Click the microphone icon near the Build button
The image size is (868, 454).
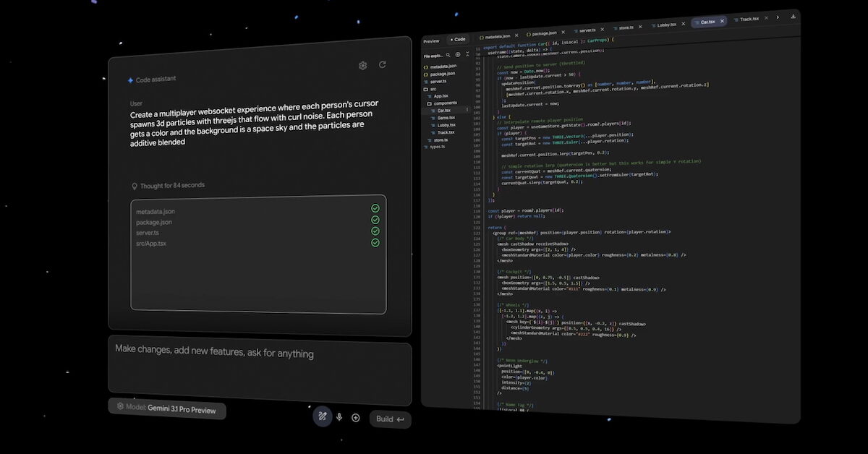click(339, 416)
